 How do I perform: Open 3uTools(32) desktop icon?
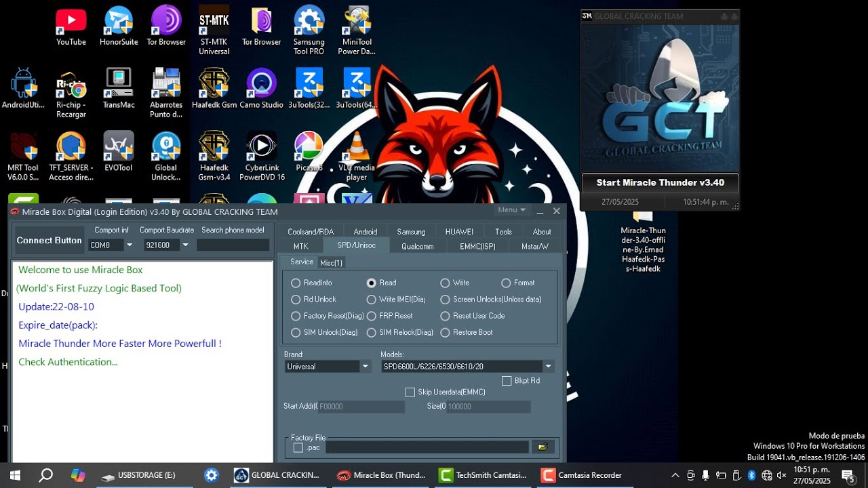tap(309, 89)
